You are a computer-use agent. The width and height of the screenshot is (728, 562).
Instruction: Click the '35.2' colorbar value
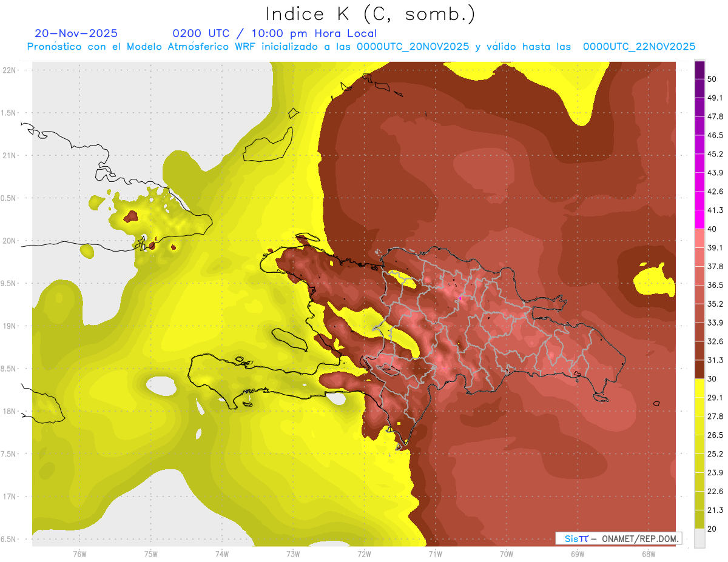click(716, 304)
